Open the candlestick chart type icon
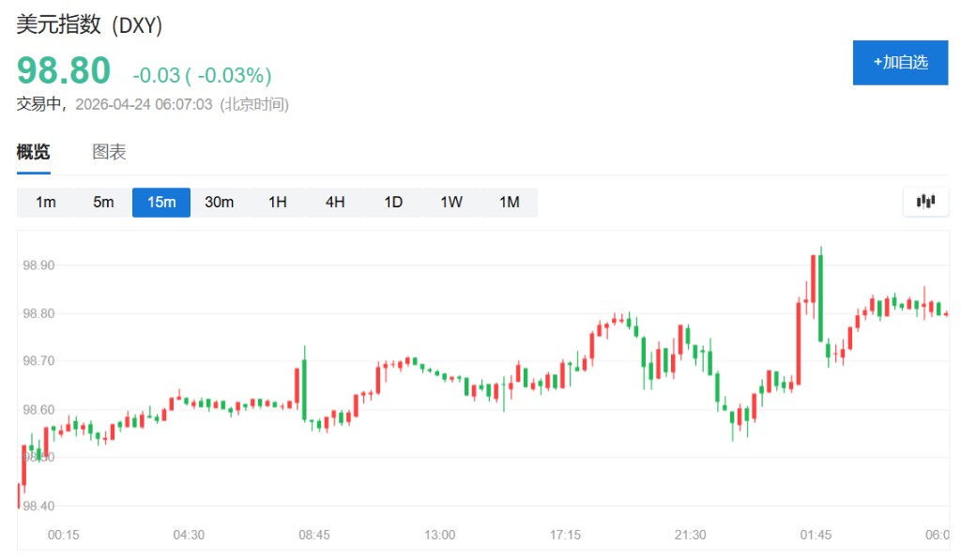This screenshot has height=560, width=961. click(925, 201)
